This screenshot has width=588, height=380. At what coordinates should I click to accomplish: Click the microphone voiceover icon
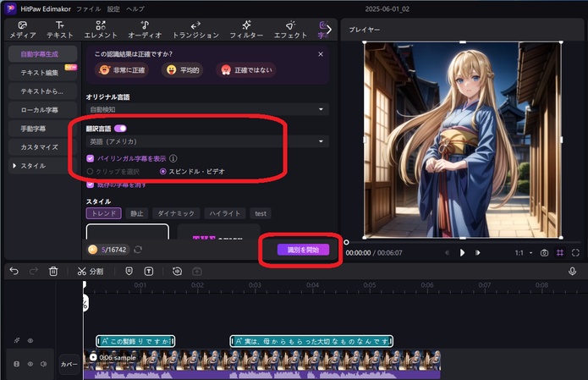click(x=572, y=271)
